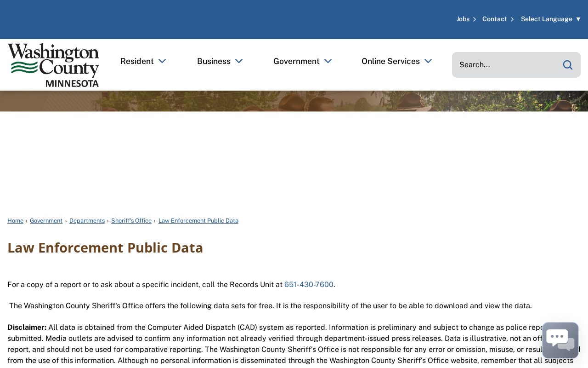Expand the Government menu chevron

click(x=328, y=61)
